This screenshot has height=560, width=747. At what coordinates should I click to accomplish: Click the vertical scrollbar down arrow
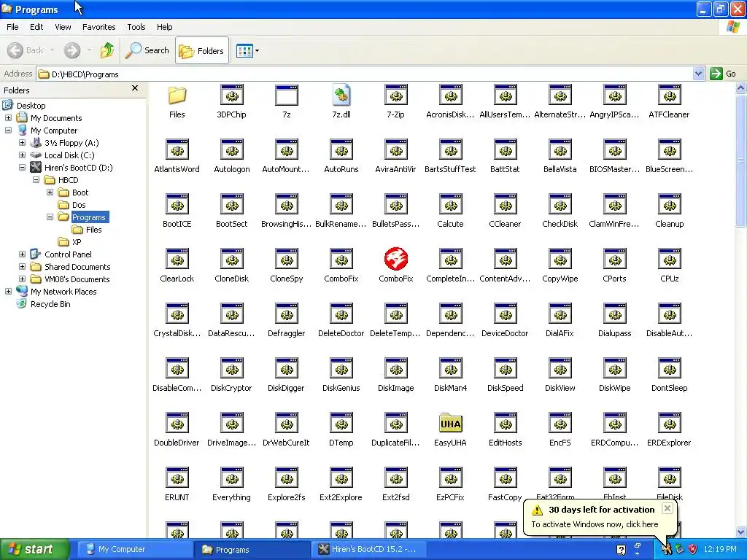741,532
